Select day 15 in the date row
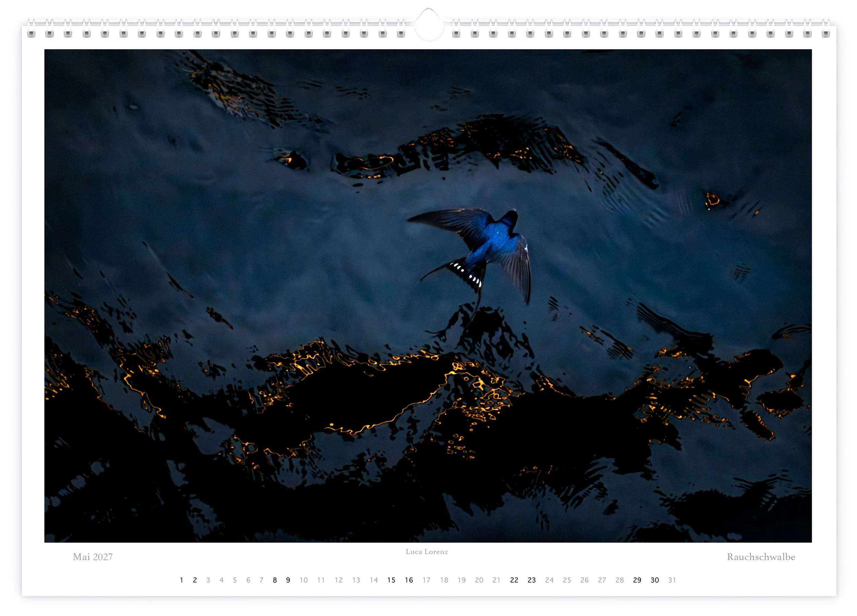This screenshot has height=616, width=857. click(x=391, y=580)
